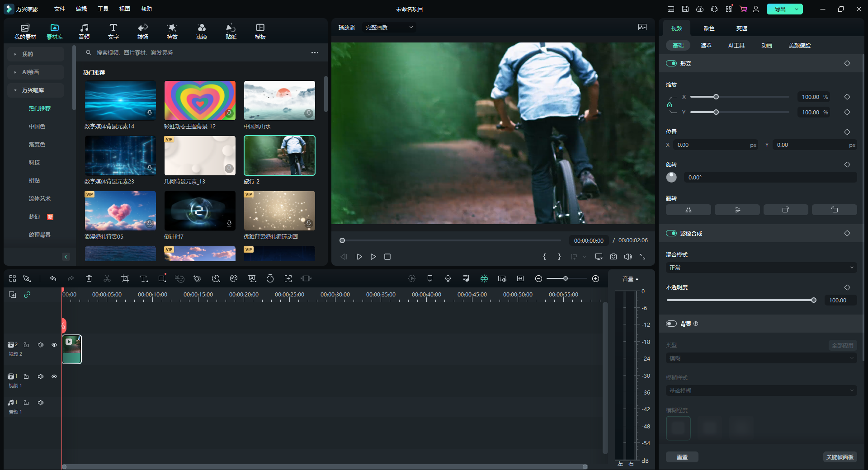Collapse the sidebar with the left arrow button

(66, 257)
